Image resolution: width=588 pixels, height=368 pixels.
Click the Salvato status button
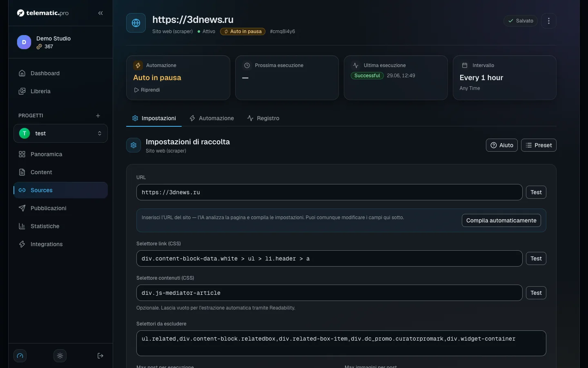pos(521,21)
